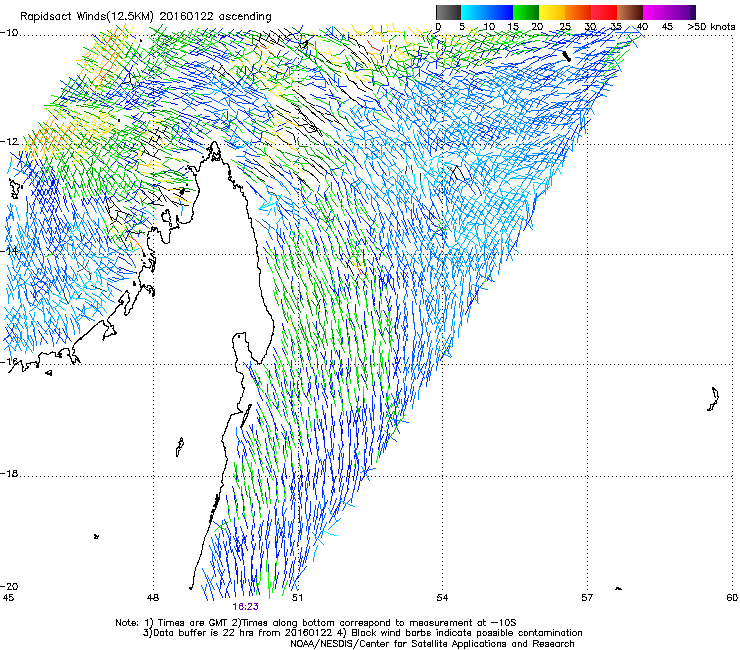Click the '-10' latitude axis label
This screenshot has width=740, height=650.
9,33
